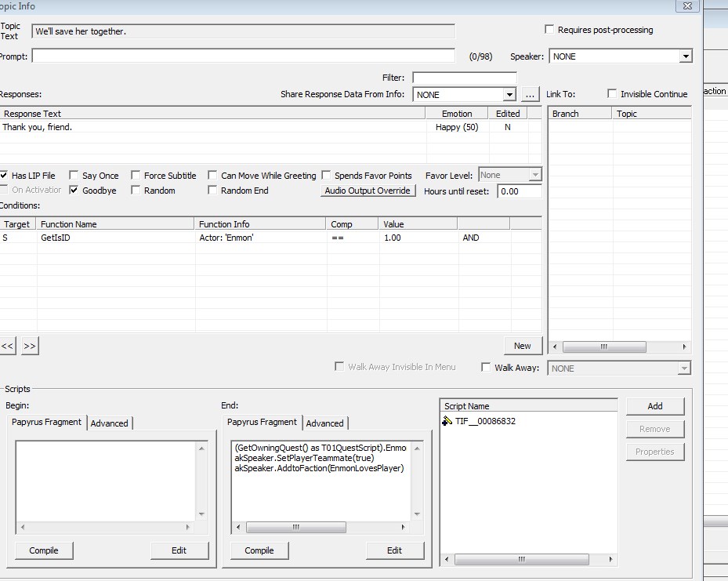Compile the End script fragment
The image size is (728, 581).
(x=259, y=550)
